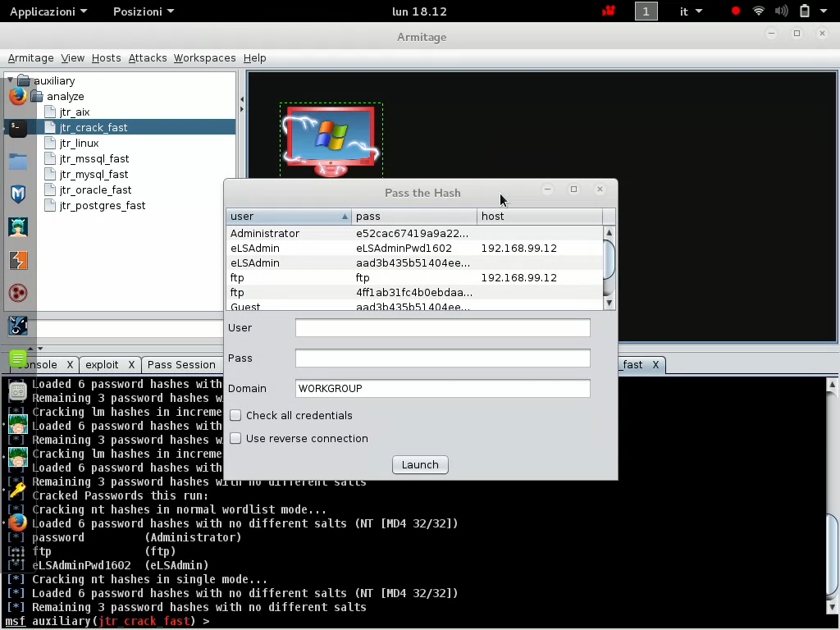Focus the User input field
Image resolution: width=840 pixels, height=630 pixels.
pyautogui.click(x=442, y=328)
